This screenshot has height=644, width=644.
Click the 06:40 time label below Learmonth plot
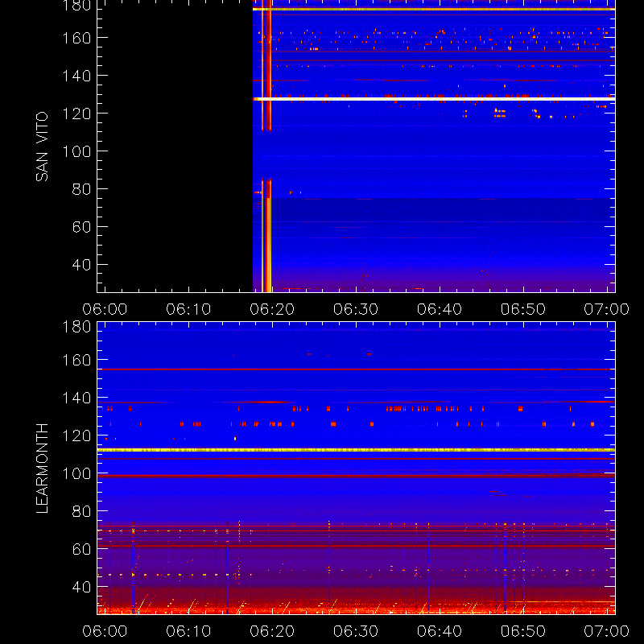[x=440, y=631]
